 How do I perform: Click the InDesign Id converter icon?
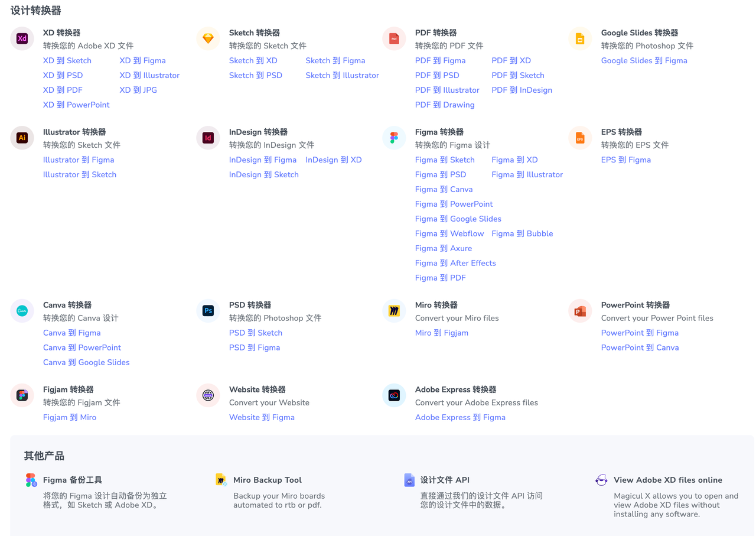point(208,138)
